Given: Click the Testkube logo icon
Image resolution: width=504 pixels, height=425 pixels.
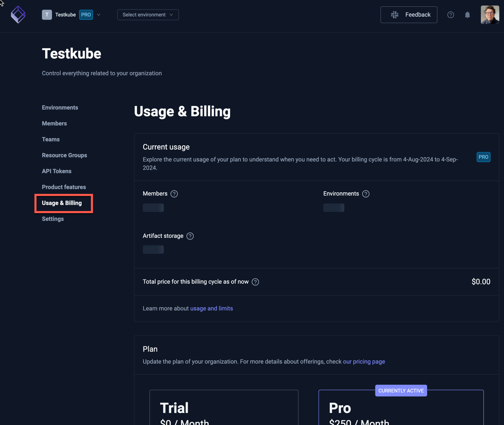Looking at the screenshot, I should 18,15.
